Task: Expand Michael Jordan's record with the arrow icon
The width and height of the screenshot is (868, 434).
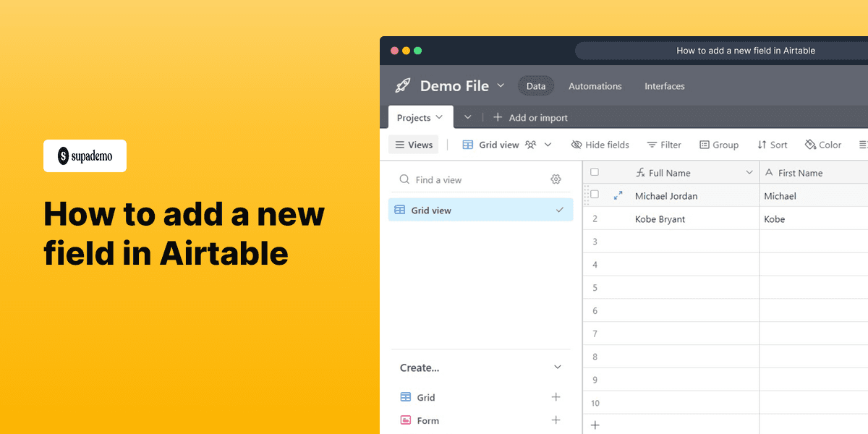Action: [618, 195]
